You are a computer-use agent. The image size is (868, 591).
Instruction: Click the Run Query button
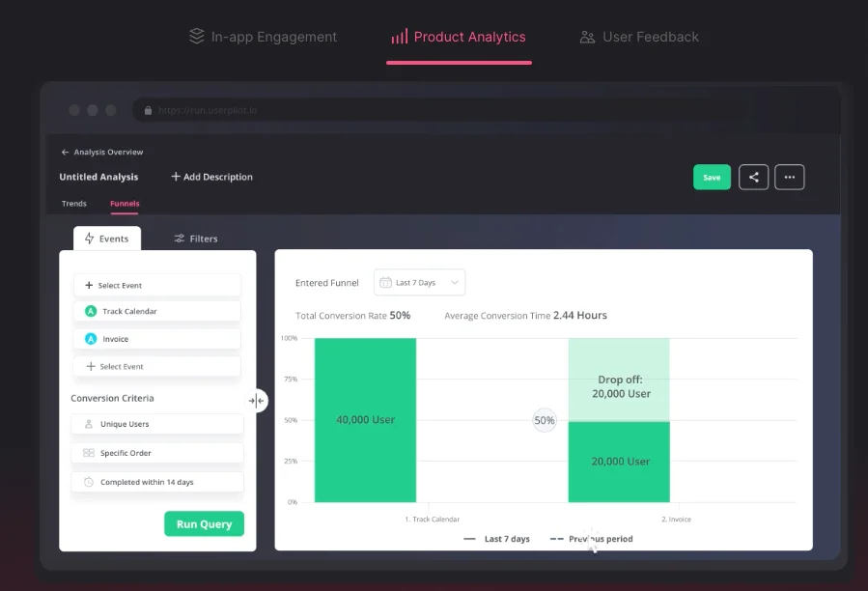205,523
